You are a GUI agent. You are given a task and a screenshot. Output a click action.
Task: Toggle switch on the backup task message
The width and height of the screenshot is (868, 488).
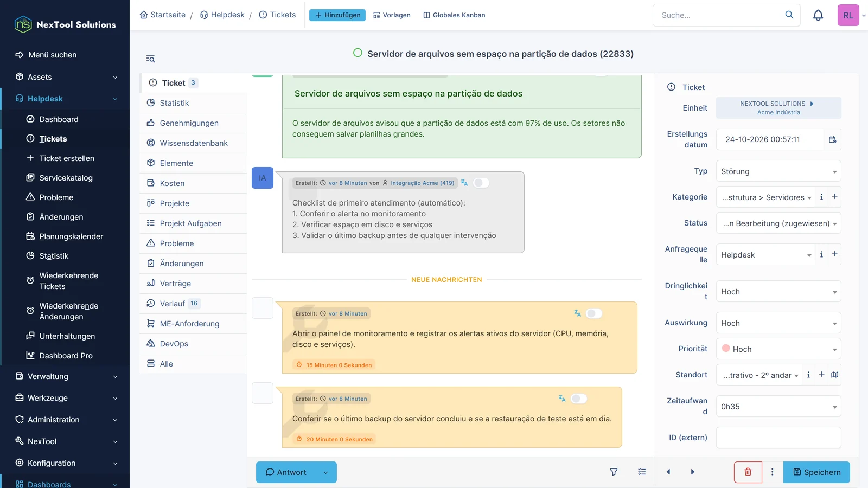coord(579,399)
